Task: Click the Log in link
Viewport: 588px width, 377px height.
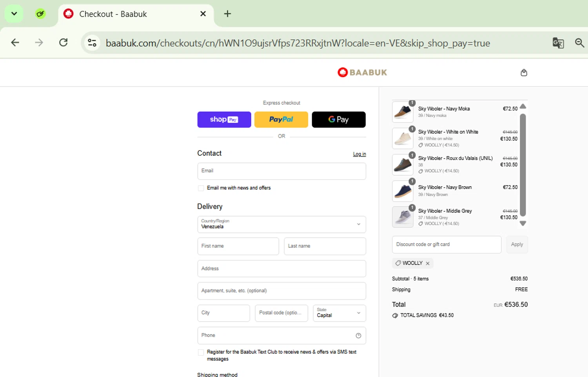Action: coord(359,154)
